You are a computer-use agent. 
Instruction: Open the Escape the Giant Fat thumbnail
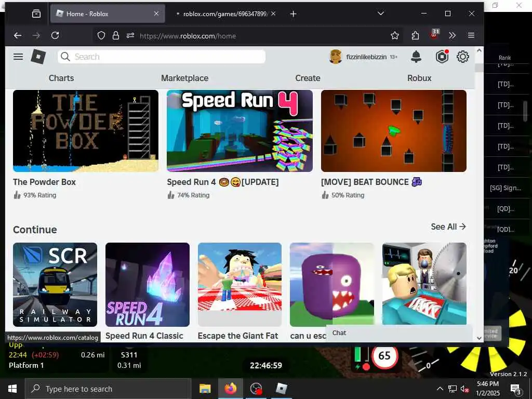240,285
